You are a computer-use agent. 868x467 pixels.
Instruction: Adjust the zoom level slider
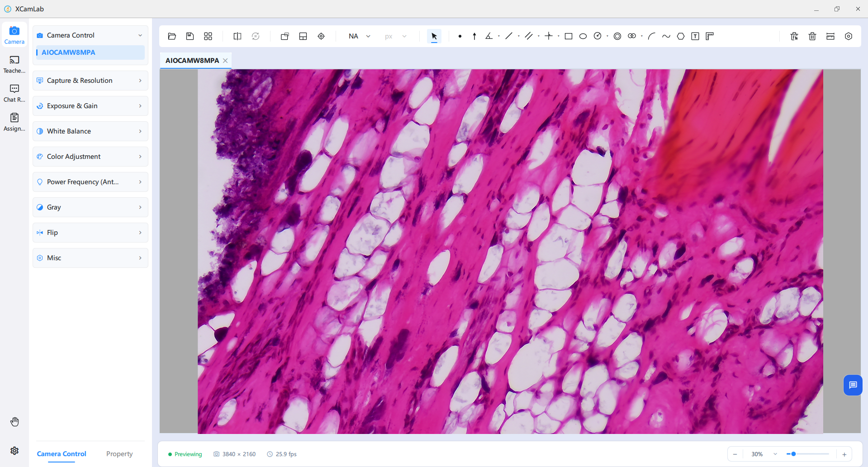point(808,454)
